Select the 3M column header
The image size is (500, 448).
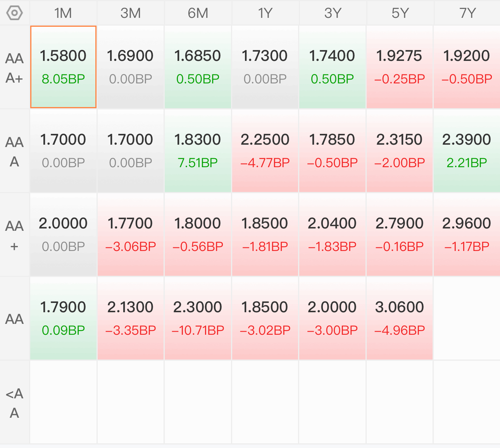[x=131, y=13]
